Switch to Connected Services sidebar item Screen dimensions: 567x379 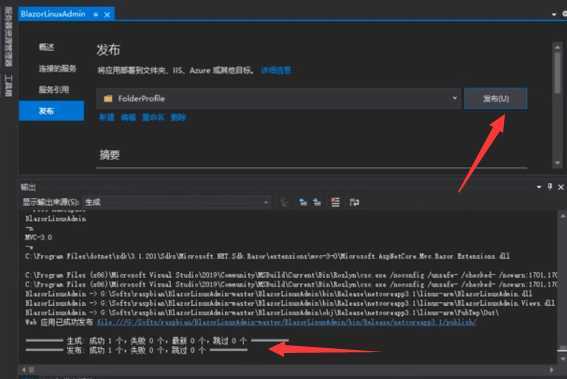(x=57, y=68)
